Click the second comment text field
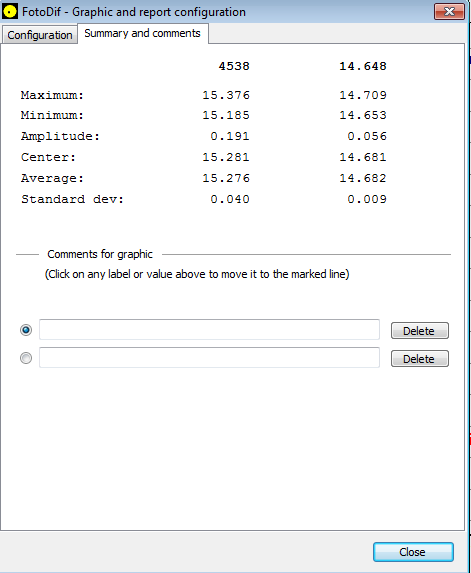This screenshot has width=471, height=573. (209, 358)
